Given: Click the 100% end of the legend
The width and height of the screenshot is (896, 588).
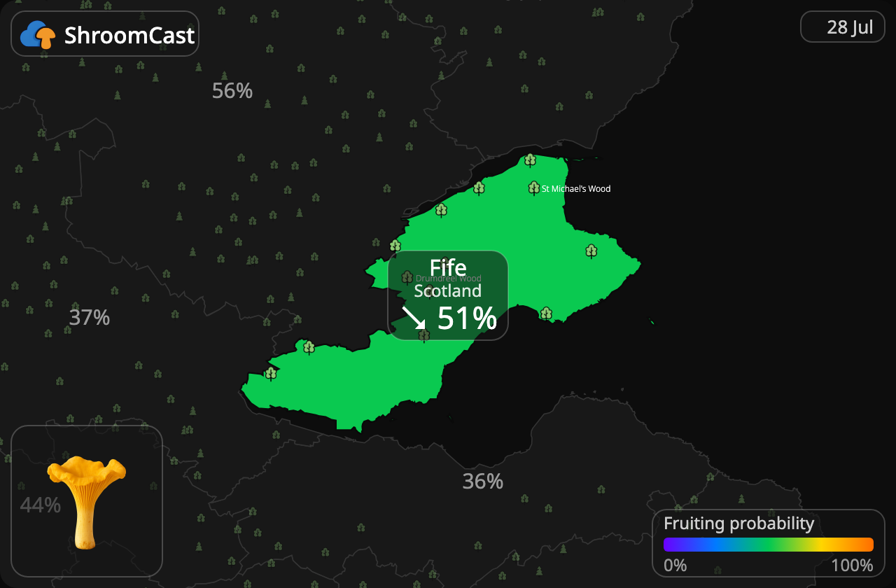Looking at the screenshot, I should tap(852, 566).
